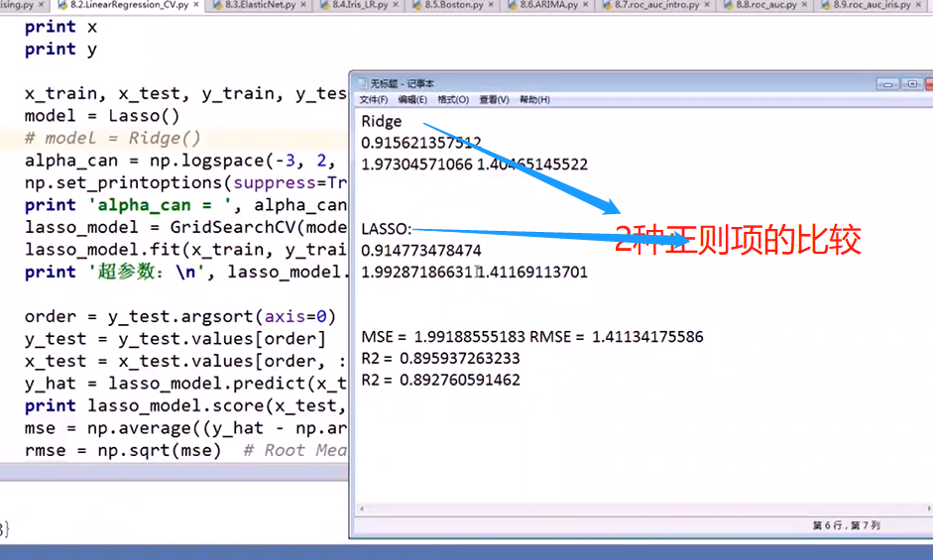
Task: Click the 'RMSE = 1.41134175586' text in Notepad
Action: click(617, 337)
